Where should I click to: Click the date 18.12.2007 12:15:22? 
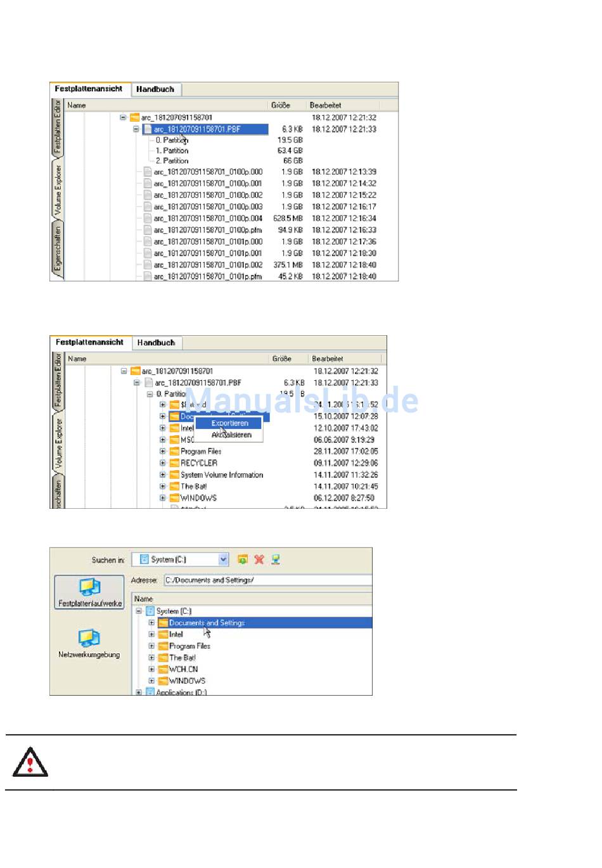click(344, 195)
